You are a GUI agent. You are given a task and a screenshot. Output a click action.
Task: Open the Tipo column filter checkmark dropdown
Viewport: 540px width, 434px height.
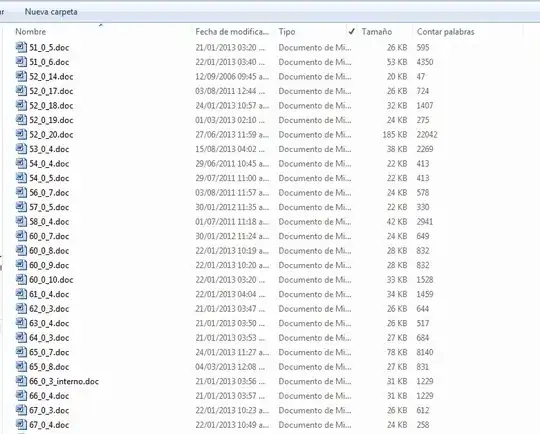pyautogui.click(x=351, y=32)
